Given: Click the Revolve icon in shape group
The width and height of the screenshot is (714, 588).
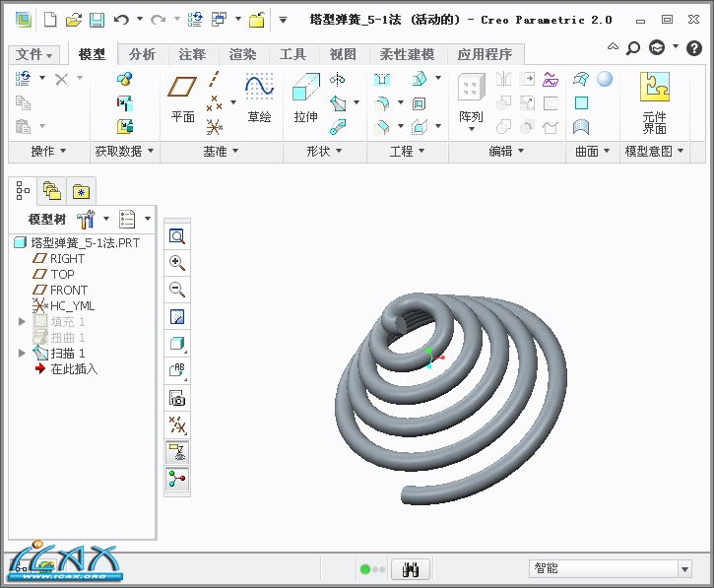Looking at the screenshot, I should pyautogui.click(x=338, y=80).
